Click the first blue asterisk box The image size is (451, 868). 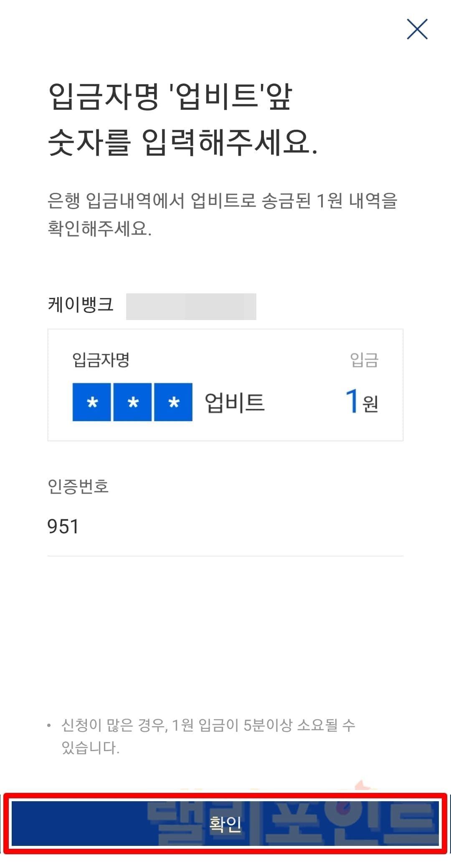(92, 402)
